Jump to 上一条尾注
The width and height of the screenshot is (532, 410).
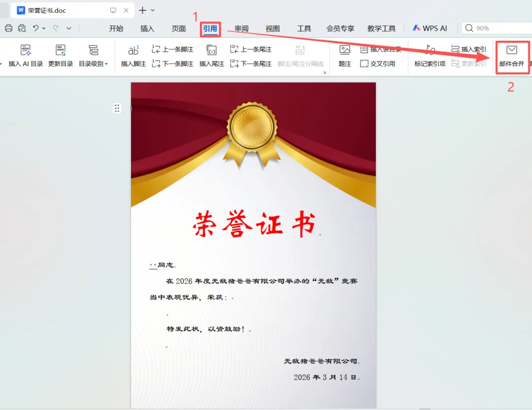[251, 50]
